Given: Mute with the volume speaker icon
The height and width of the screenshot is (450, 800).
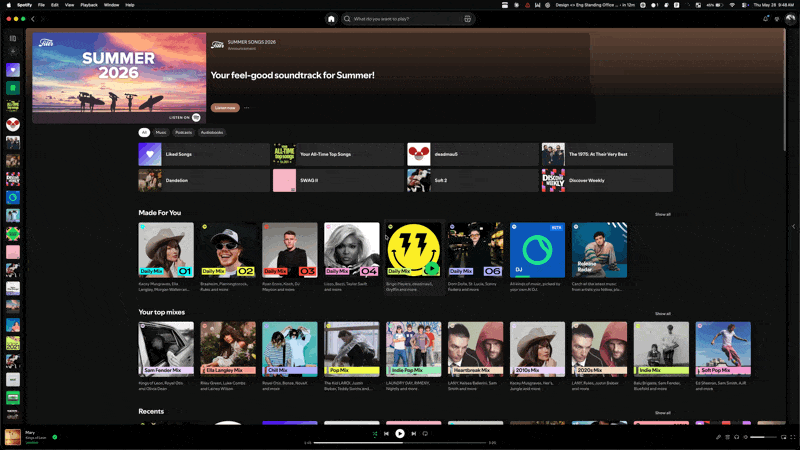Looking at the screenshot, I should coord(745,437).
